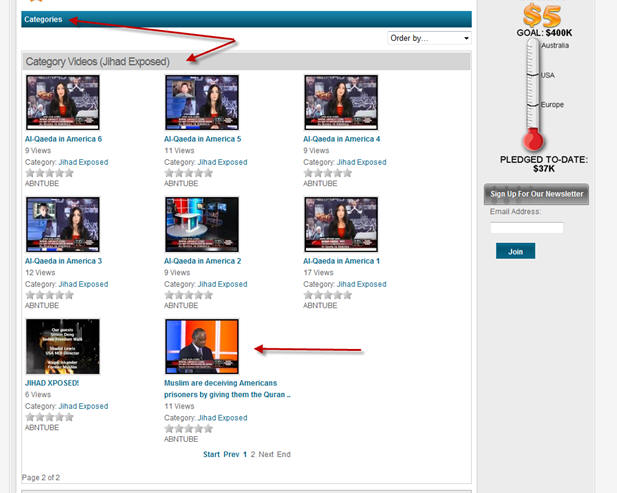Screen dimensions: 617x493
Task: Click Sign Up For Our Newsletter header
Action: click(536, 194)
